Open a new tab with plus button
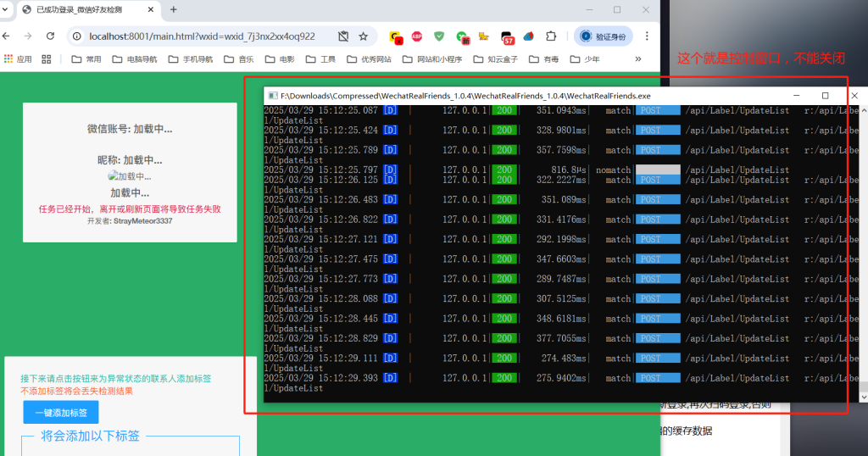The image size is (868, 456). tap(173, 9)
